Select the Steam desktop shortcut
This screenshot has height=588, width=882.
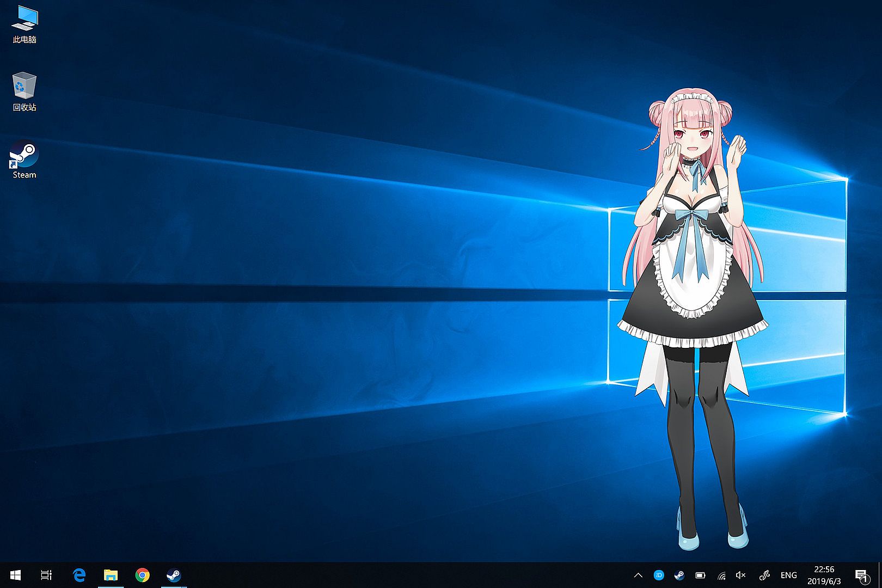[x=24, y=160]
